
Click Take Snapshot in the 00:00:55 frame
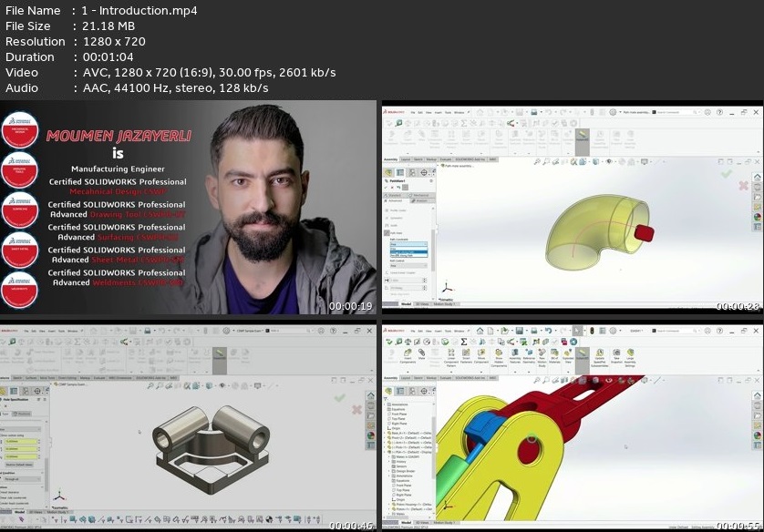point(616,356)
